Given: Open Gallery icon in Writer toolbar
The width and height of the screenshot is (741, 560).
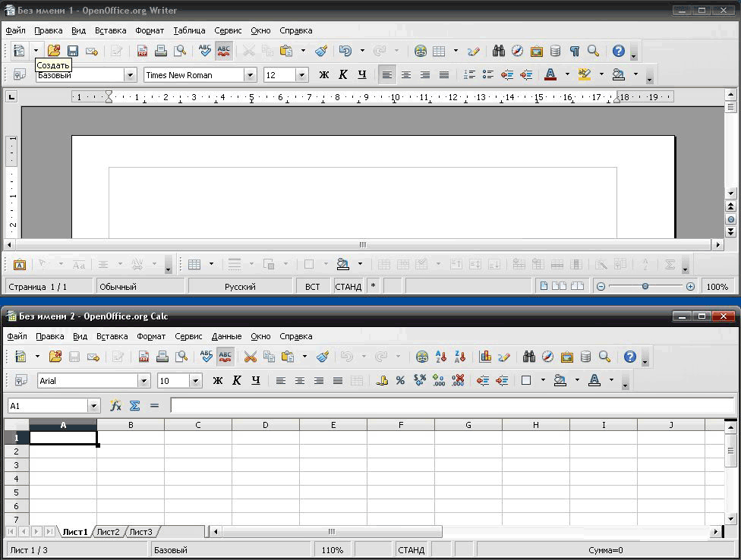Looking at the screenshot, I should coord(536,51).
